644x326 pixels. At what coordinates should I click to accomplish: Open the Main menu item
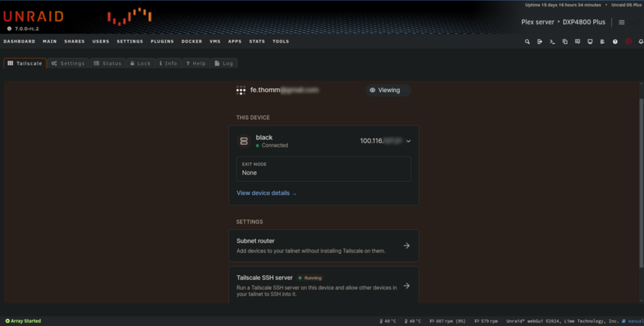50,41
